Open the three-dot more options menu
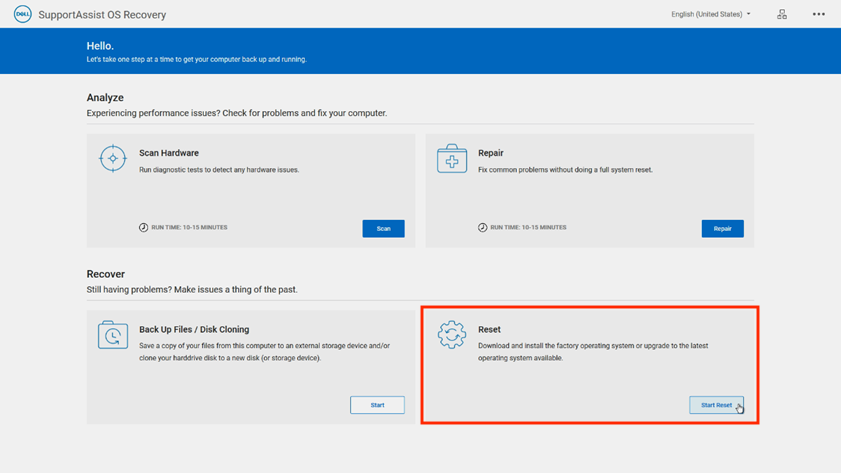 [x=818, y=14]
